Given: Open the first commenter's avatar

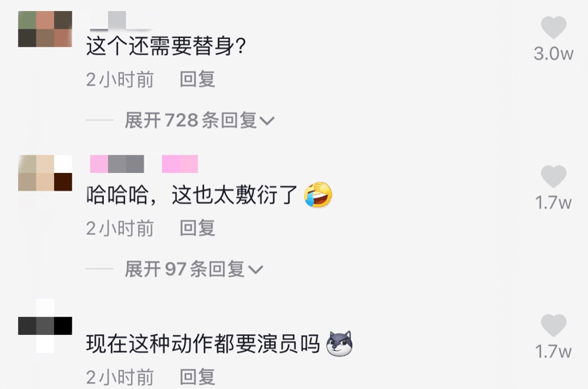Looking at the screenshot, I should [45, 29].
